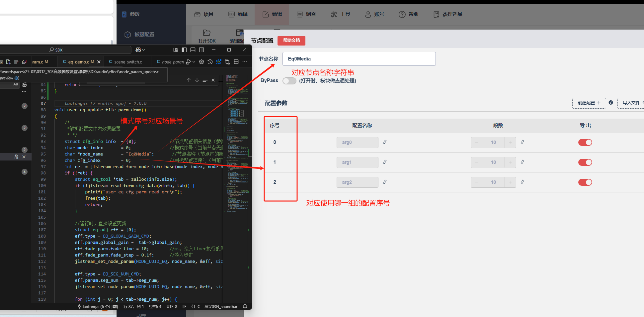The width and height of the screenshot is (644, 317).
Task: Open the 帮助 menu in top bar
Action: [x=409, y=14]
